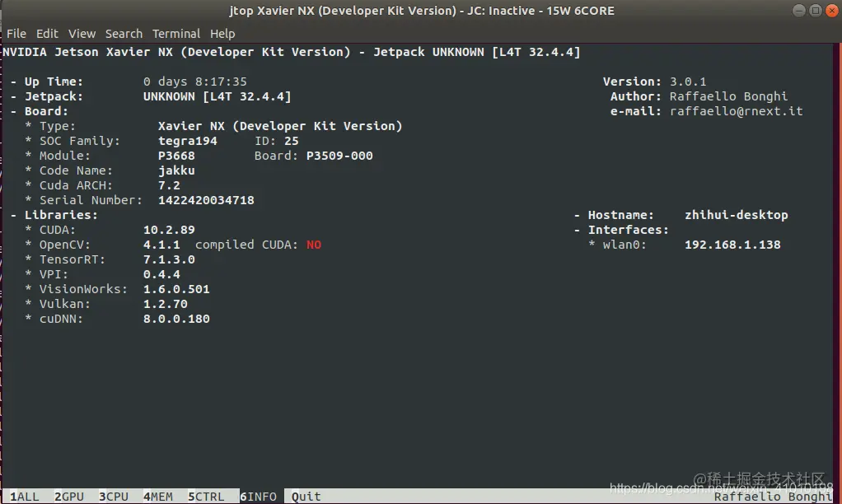Click the CUDA version 10.2.89
This screenshot has height=504, width=842.
(x=169, y=230)
